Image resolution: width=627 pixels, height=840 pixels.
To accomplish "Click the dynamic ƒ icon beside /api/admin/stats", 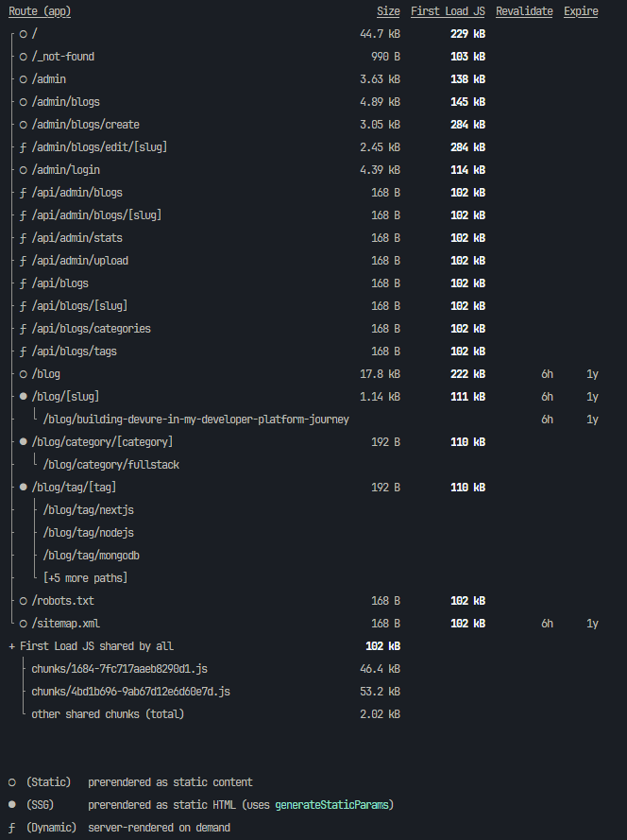I will 23,238.
